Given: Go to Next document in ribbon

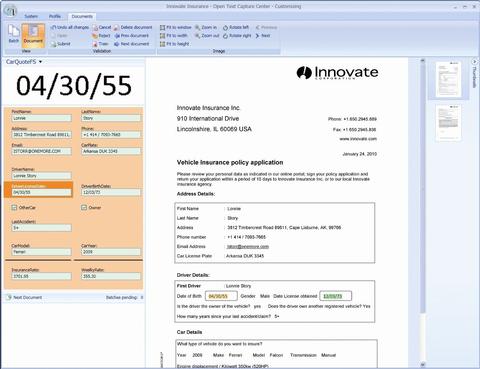Looking at the screenshot, I should [x=131, y=44].
